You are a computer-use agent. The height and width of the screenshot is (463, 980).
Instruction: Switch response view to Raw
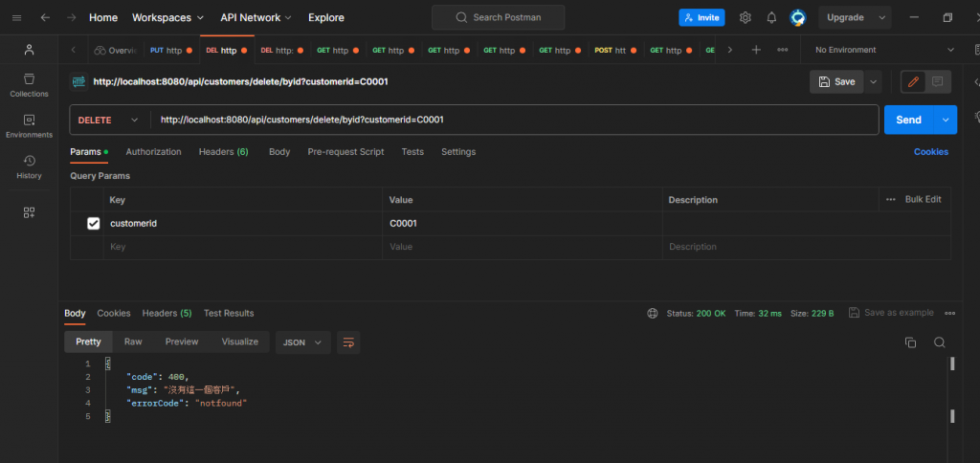point(133,342)
